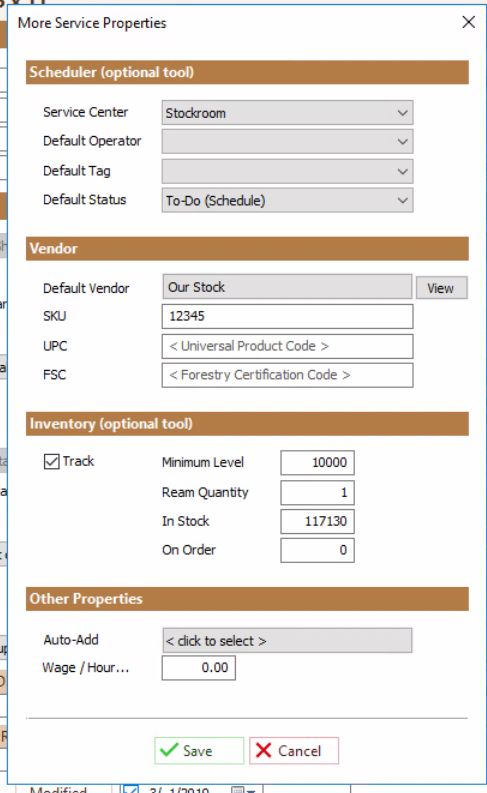The width and height of the screenshot is (487, 793).
Task: Open the Default Tag dropdown
Action: click(287, 171)
